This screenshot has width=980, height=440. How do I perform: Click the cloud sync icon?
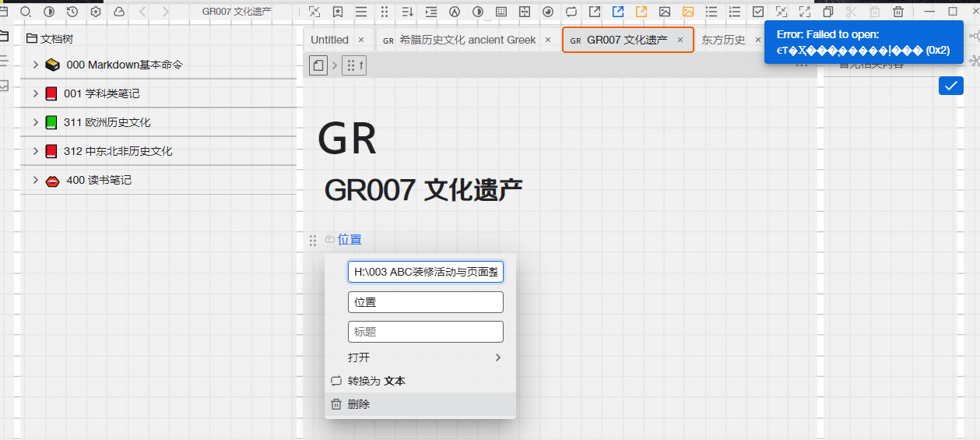tap(119, 12)
